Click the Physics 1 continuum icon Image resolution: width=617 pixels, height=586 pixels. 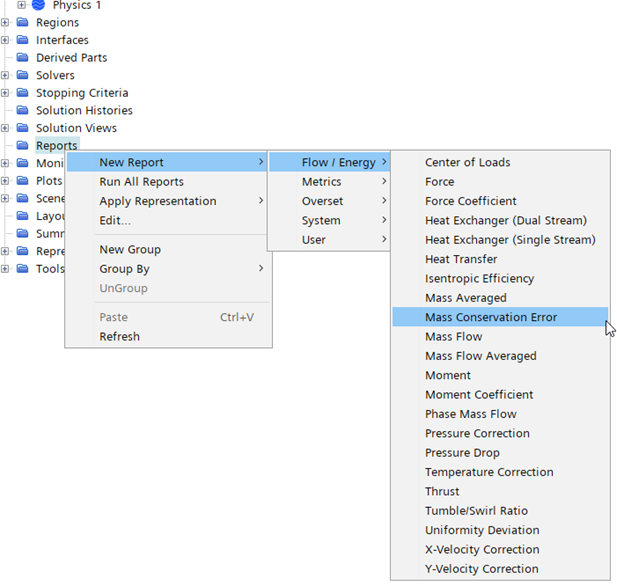tap(38, 5)
